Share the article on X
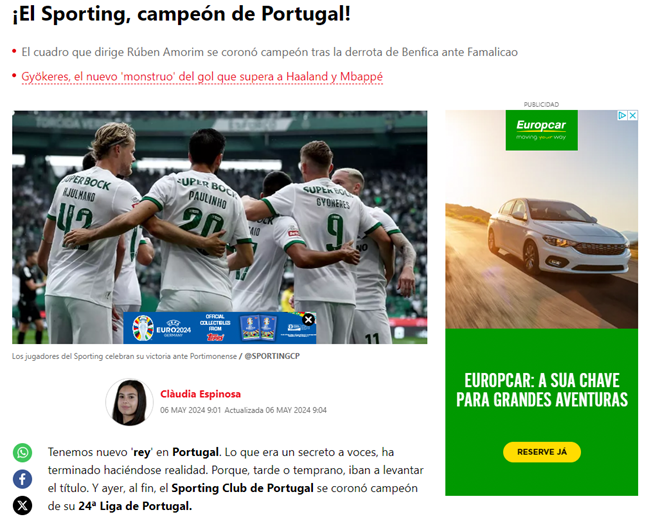The height and width of the screenshot is (519, 651). (22, 505)
